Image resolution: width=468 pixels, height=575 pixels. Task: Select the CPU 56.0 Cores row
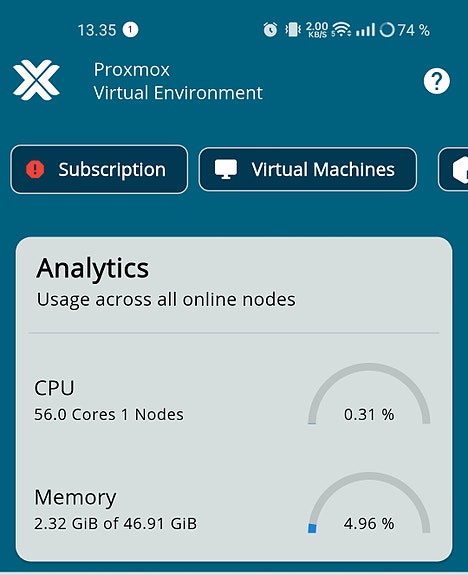coord(234,400)
